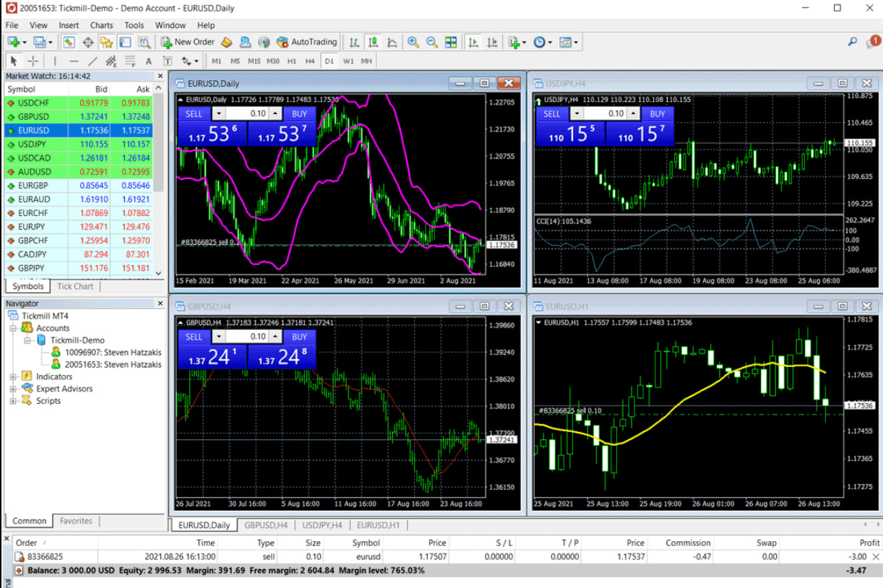Image resolution: width=883 pixels, height=588 pixels.
Task: Select the vertical line drawing tool
Action: [55, 61]
